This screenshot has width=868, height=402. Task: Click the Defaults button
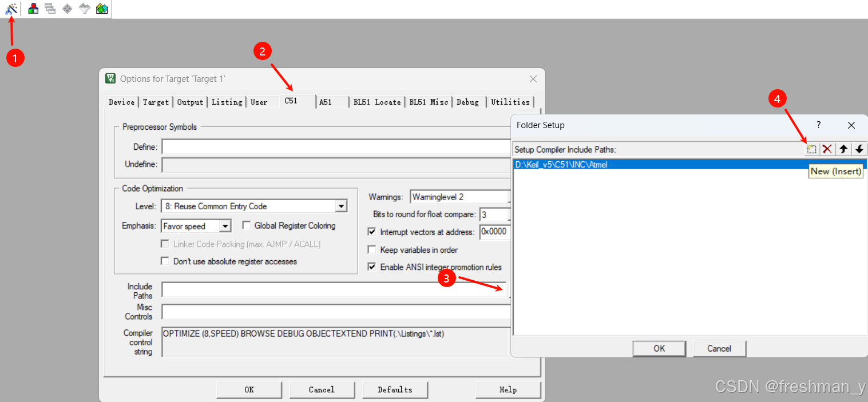coord(395,389)
